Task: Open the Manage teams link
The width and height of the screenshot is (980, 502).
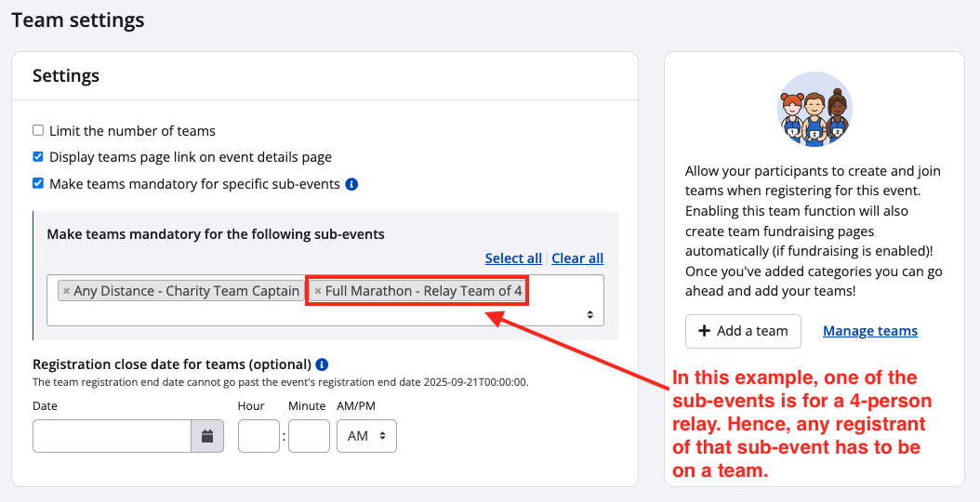Action: pos(870,331)
